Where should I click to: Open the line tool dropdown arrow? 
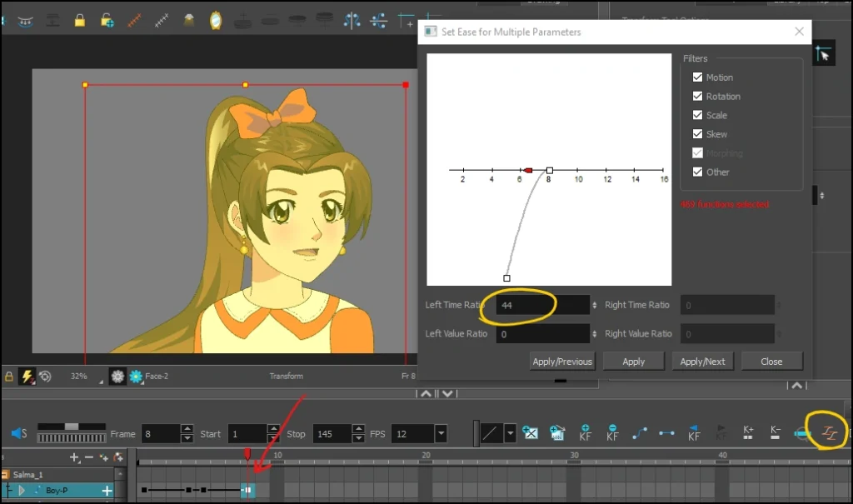[x=510, y=433]
